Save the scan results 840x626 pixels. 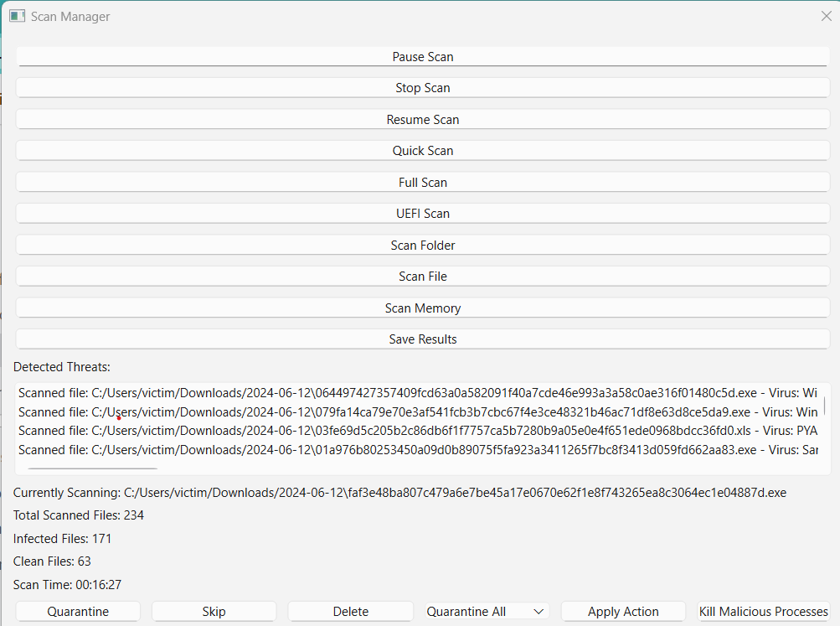tap(422, 339)
